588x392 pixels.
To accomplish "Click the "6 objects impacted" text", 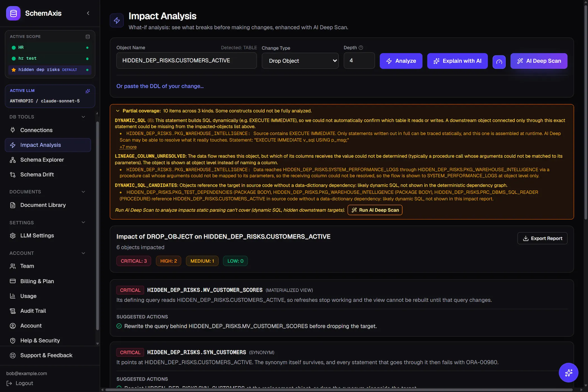I will coord(140,247).
